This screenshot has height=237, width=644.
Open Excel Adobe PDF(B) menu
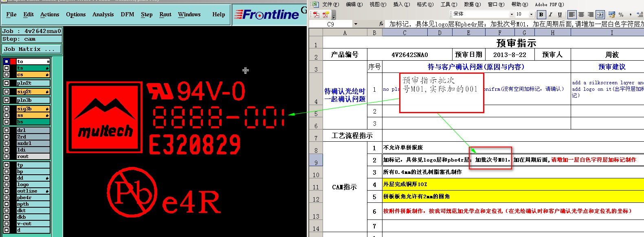click(x=549, y=4)
